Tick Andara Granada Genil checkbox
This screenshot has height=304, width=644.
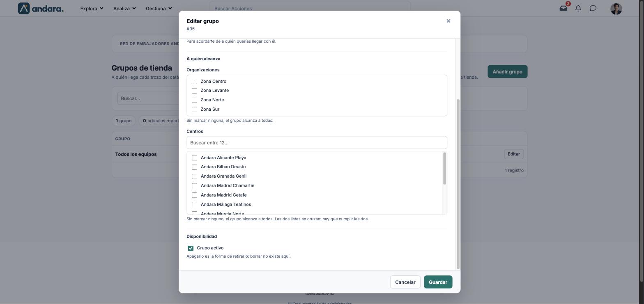point(195,176)
